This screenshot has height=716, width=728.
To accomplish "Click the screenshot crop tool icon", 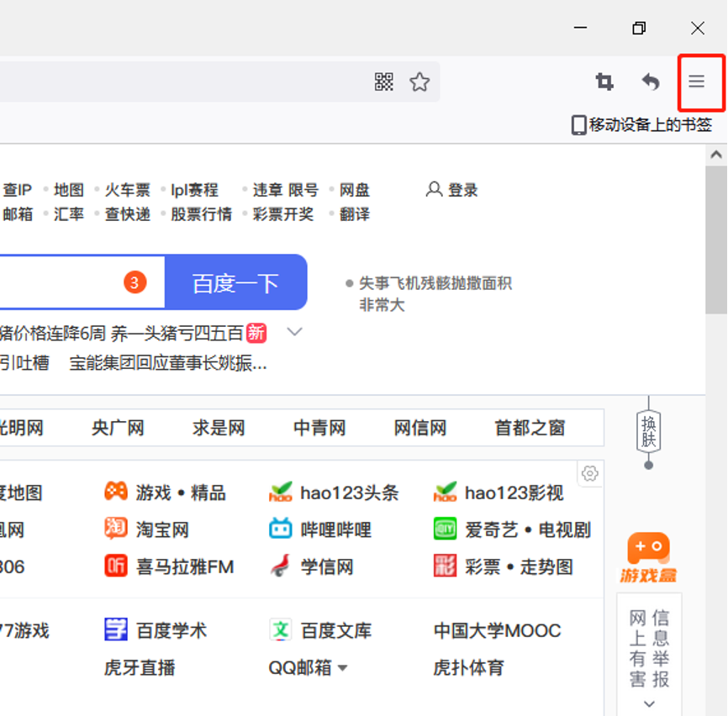I will click(604, 82).
